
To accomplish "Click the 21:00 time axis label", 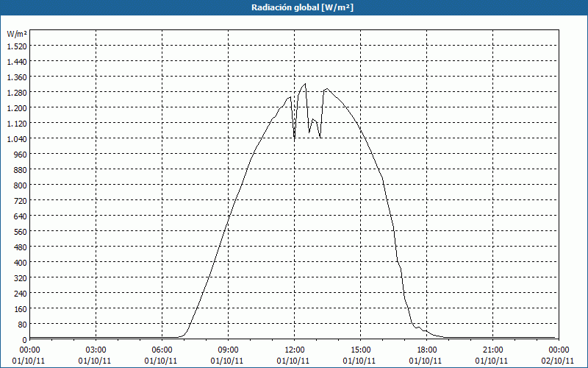I will click(x=492, y=350).
